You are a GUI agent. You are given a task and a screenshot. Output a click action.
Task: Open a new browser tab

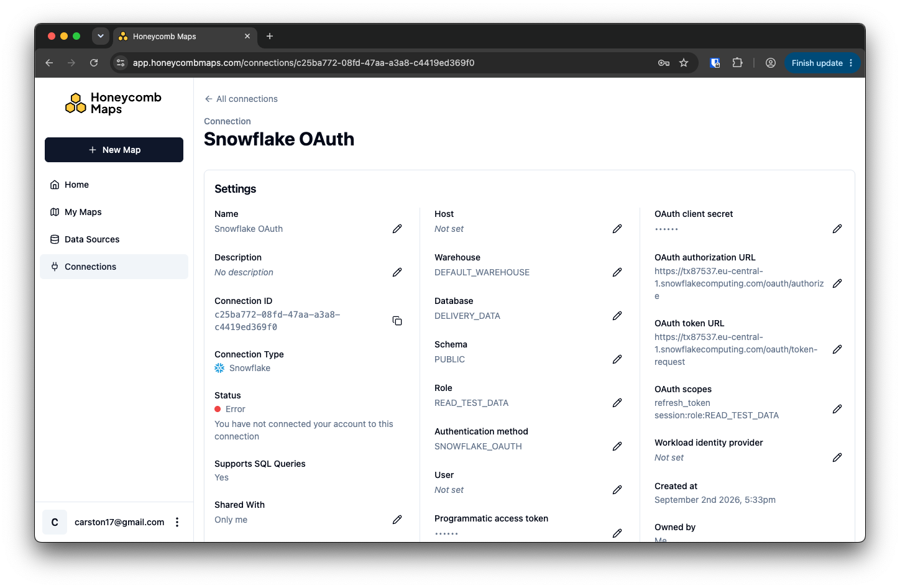270,36
